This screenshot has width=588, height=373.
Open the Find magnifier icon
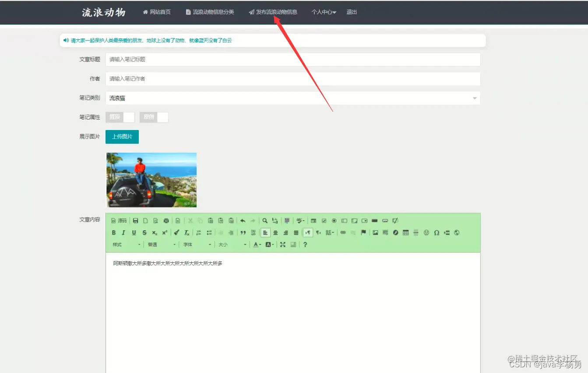[265, 221]
